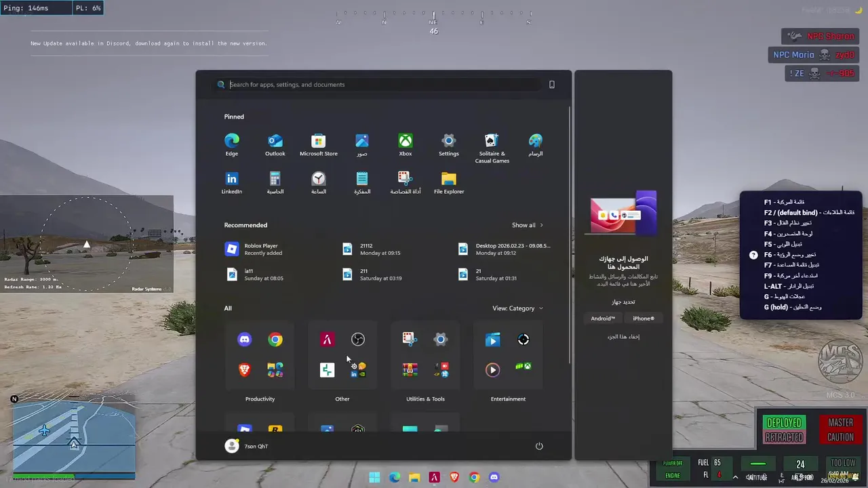Open the الساعة clock app
Viewport: 868px width, 488px height.
[x=319, y=183]
